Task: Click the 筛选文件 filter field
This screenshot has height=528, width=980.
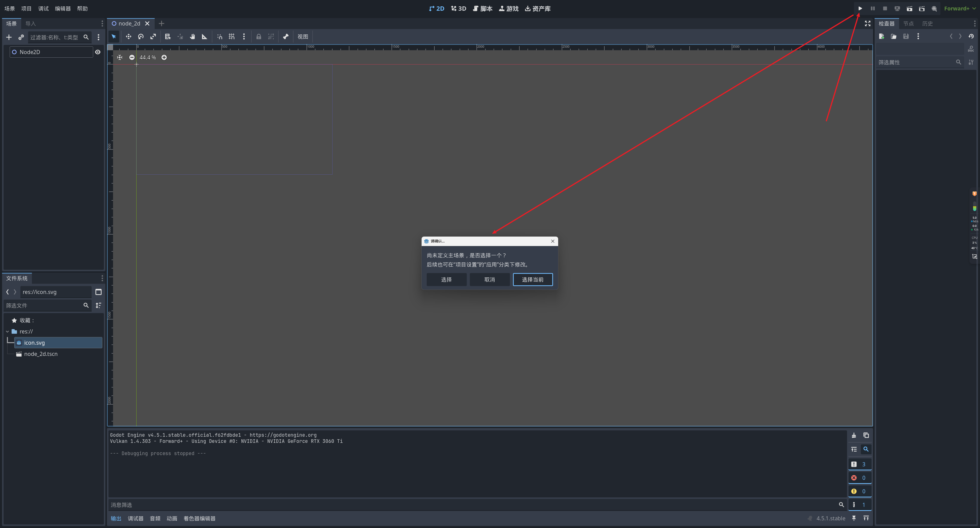Action: (43, 305)
